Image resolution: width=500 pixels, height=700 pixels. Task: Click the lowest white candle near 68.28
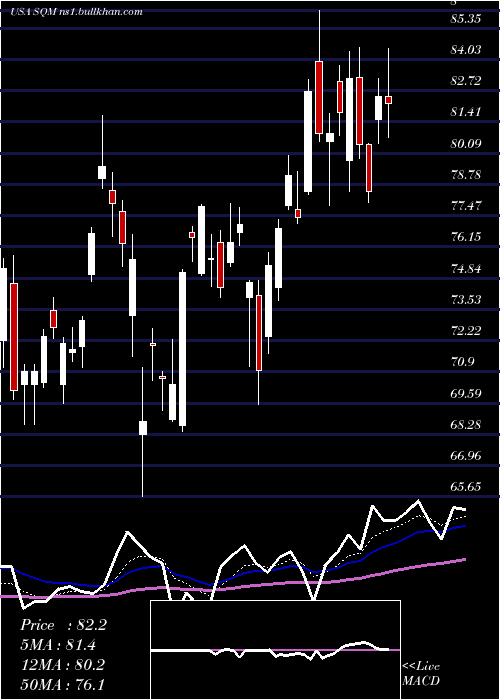click(143, 428)
